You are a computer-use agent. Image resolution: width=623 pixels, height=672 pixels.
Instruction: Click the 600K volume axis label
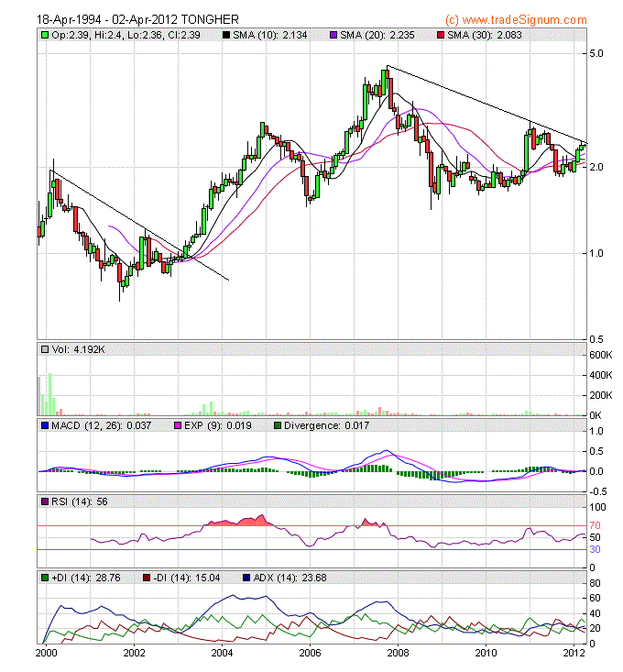point(601,355)
